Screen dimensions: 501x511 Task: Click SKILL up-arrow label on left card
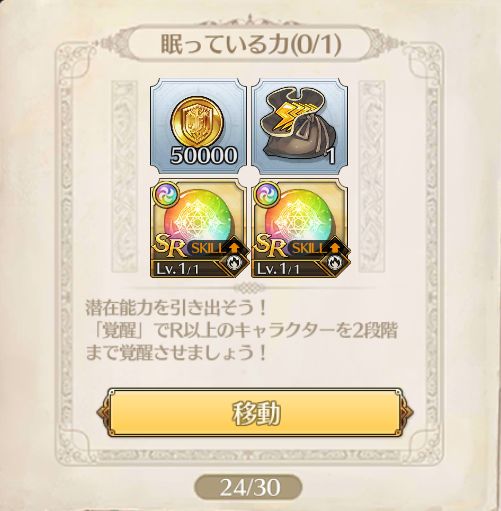(216, 248)
